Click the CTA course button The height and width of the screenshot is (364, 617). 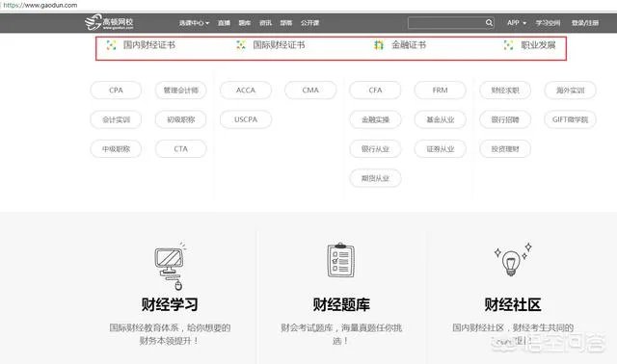(180, 149)
